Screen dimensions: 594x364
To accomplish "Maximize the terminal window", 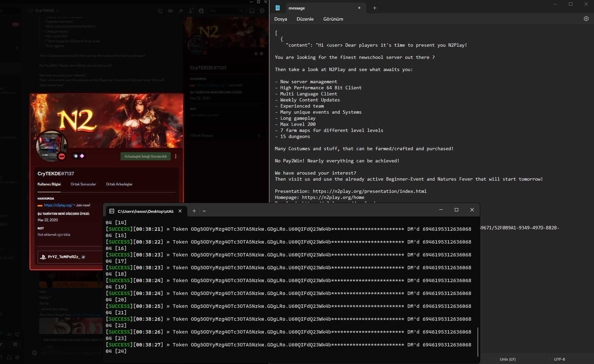I will (x=457, y=210).
